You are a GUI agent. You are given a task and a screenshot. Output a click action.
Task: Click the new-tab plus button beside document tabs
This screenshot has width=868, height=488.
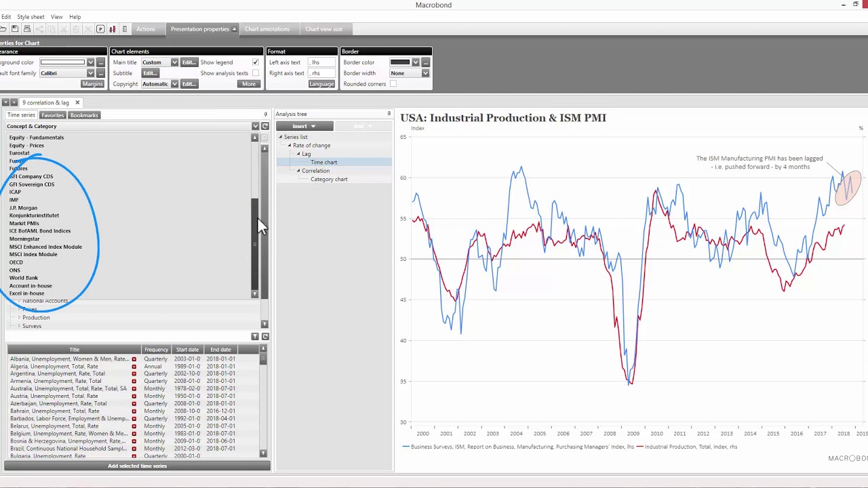14,102
